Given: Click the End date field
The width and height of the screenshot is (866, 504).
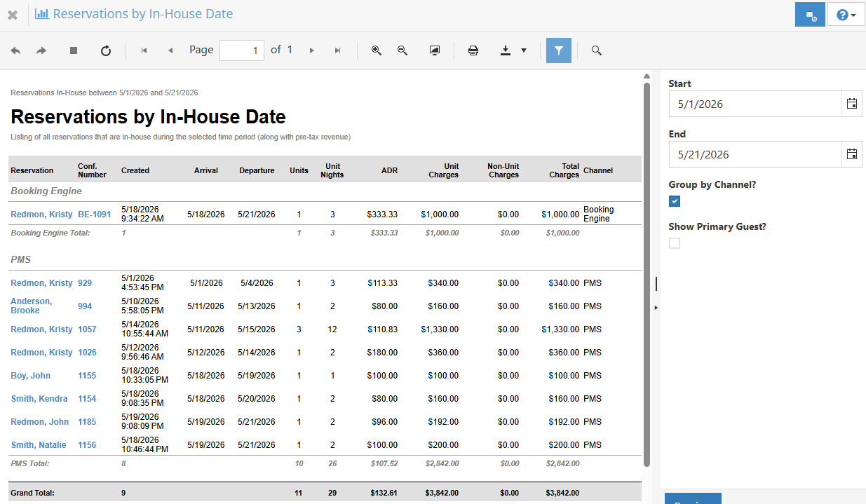Looking at the screenshot, I should pyautogui.click(x=755, y=154).
